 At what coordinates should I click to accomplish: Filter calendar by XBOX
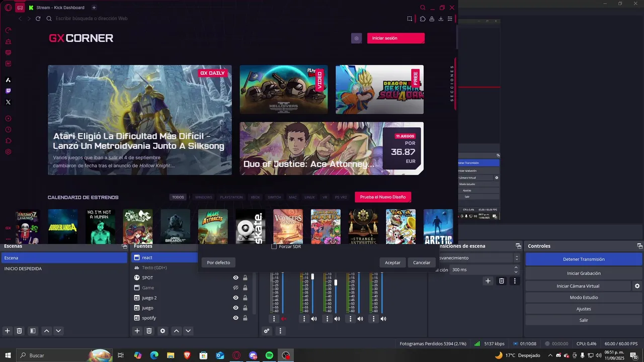point(255,197)
